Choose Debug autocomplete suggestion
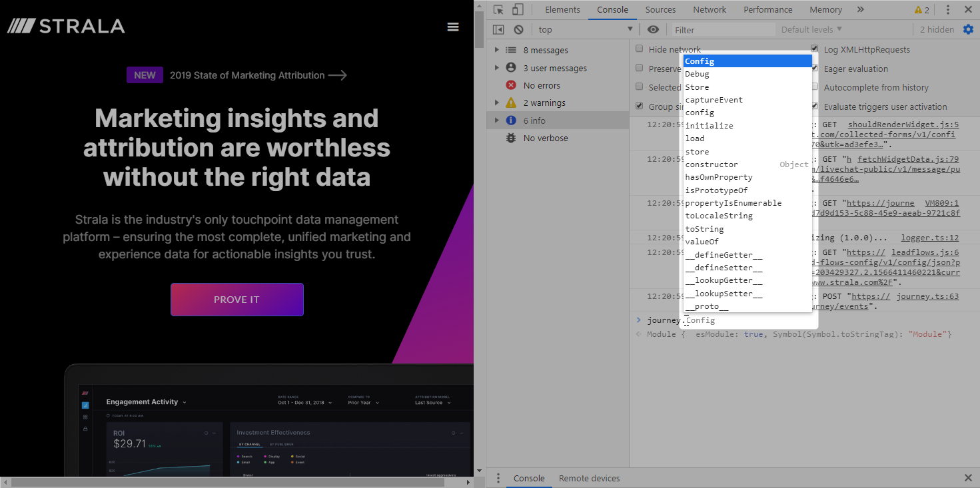Screen dimensions: 980x488 click(747, 74)
